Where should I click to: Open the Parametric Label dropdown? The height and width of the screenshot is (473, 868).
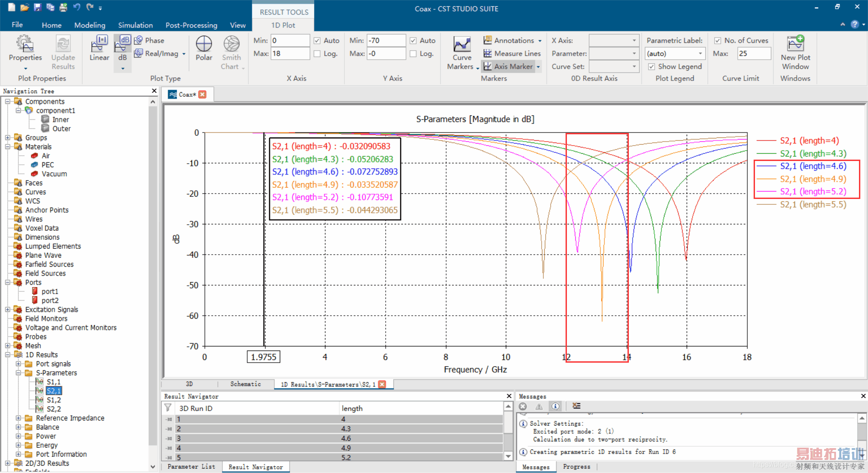[700, 53]
